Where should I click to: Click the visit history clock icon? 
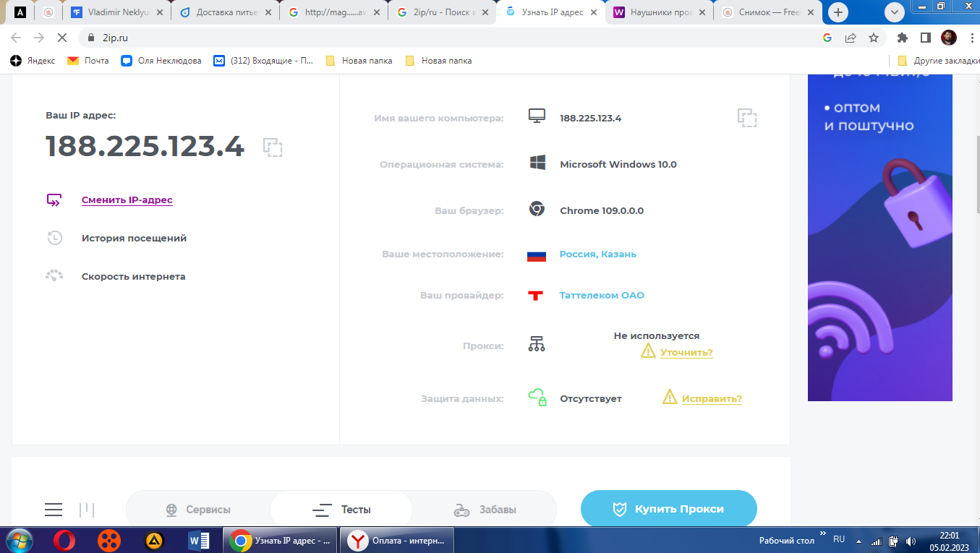click(x=54, y=238)
